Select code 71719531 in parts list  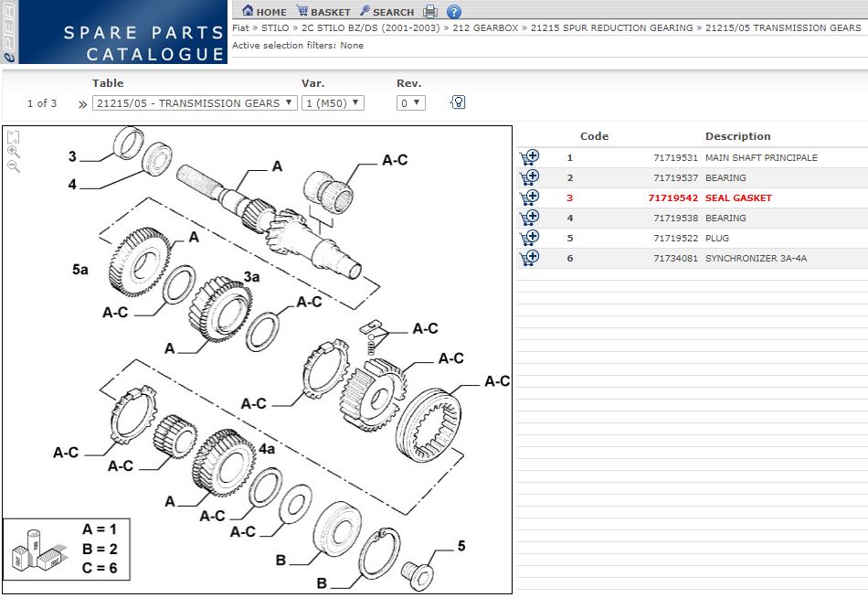click(x=675, y=158)
